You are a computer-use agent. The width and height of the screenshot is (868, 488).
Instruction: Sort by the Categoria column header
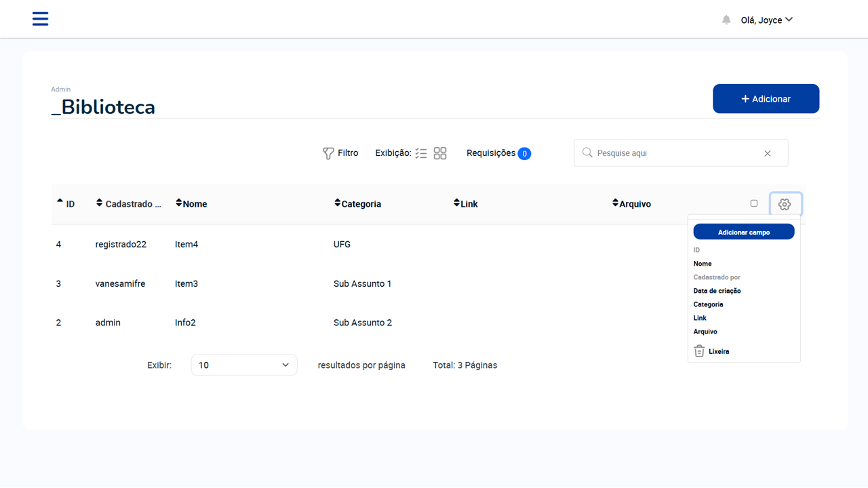(x=357, y=203)
